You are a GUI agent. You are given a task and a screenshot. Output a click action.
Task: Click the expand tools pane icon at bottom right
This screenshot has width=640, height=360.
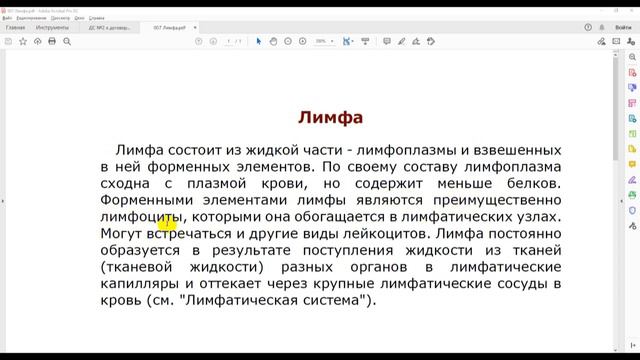click(632, 345)
